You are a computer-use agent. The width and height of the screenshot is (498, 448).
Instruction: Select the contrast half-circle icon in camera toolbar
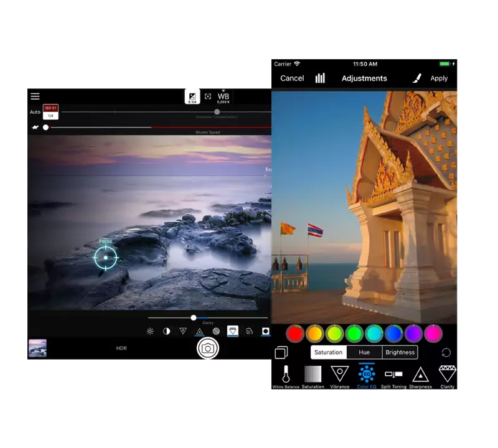coord(166,332)
